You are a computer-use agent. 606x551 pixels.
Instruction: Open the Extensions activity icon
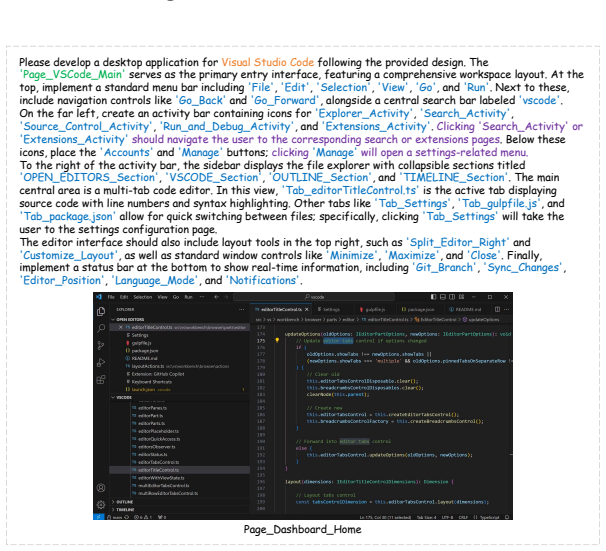(101, 379)
